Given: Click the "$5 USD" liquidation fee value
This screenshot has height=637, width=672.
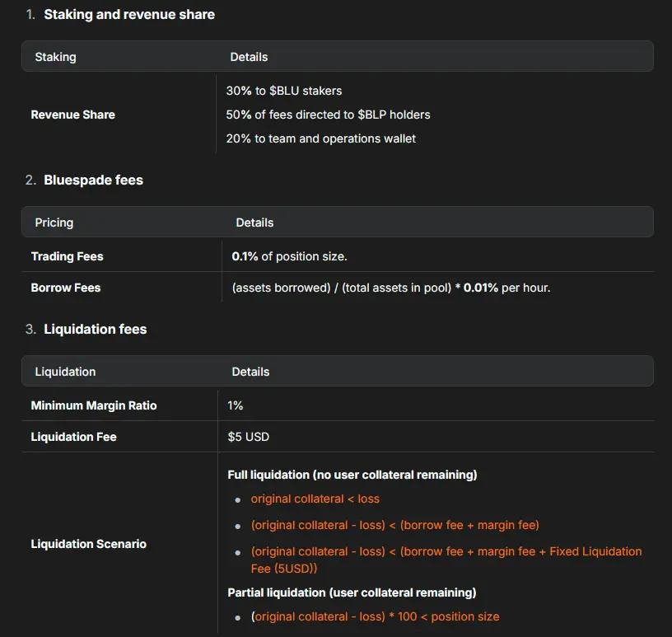Looking at the screenshot, I should pos(248,437).
